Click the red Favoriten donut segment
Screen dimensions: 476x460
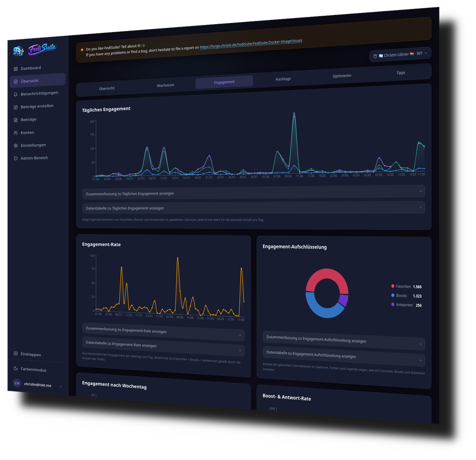(x=326, y=274)
